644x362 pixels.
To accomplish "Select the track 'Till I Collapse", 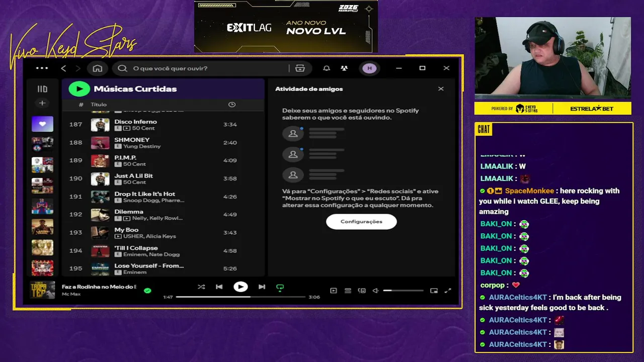I will click(136, 248).
